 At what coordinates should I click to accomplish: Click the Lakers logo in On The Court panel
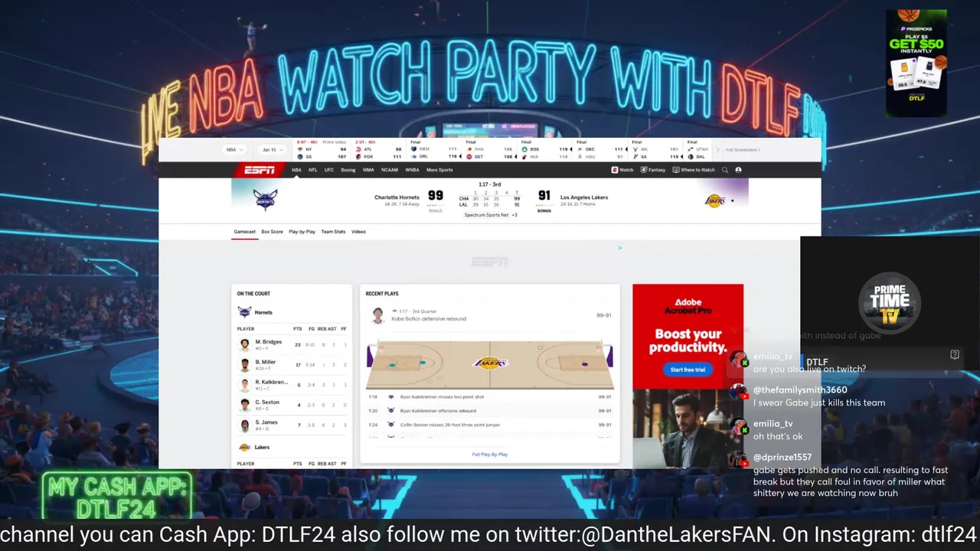tap(244, 447)
